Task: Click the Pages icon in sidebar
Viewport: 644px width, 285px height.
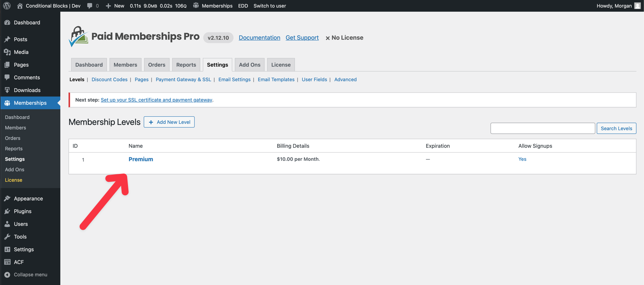Action: 7,65
